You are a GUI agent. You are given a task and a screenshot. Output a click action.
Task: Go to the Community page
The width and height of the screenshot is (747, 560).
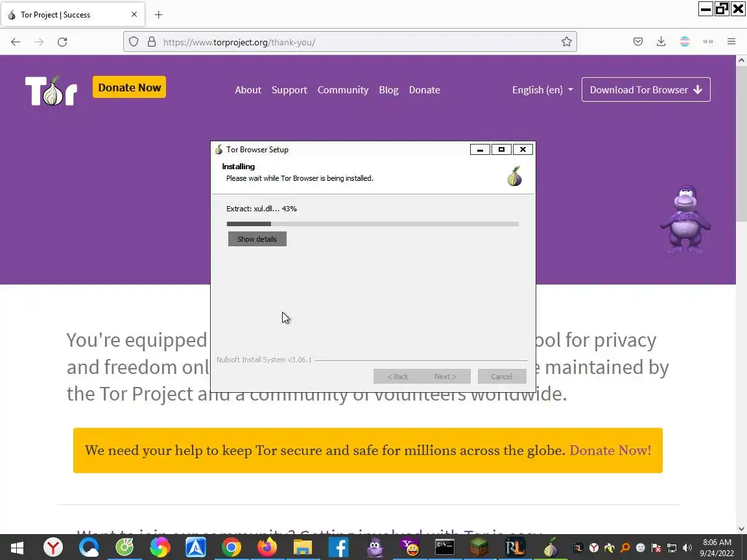[x=343, y=90]
